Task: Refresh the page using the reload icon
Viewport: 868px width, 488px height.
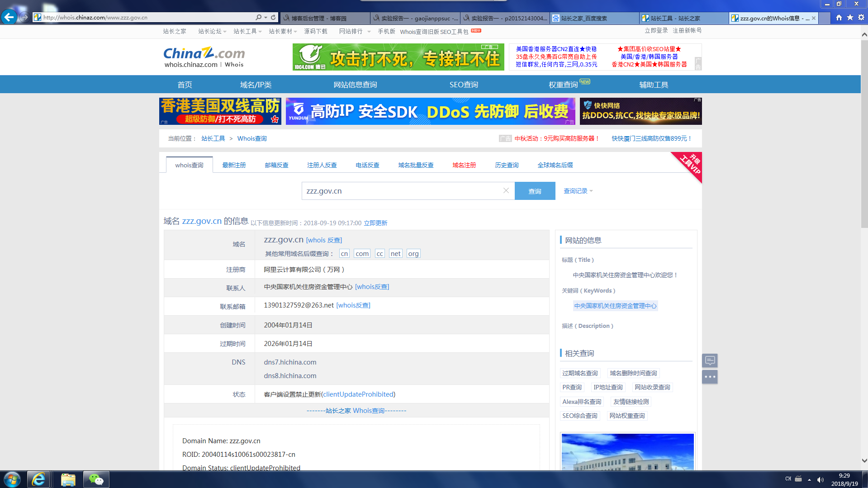Action: click(273, 17)
